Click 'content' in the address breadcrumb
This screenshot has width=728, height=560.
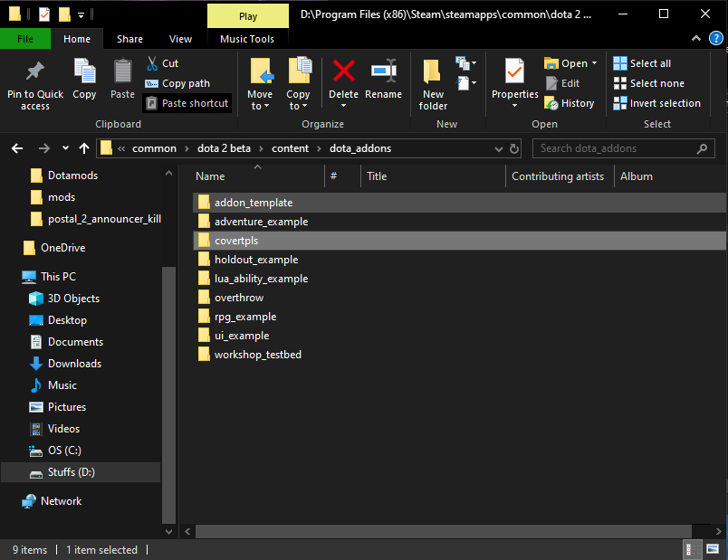(290, 148)
